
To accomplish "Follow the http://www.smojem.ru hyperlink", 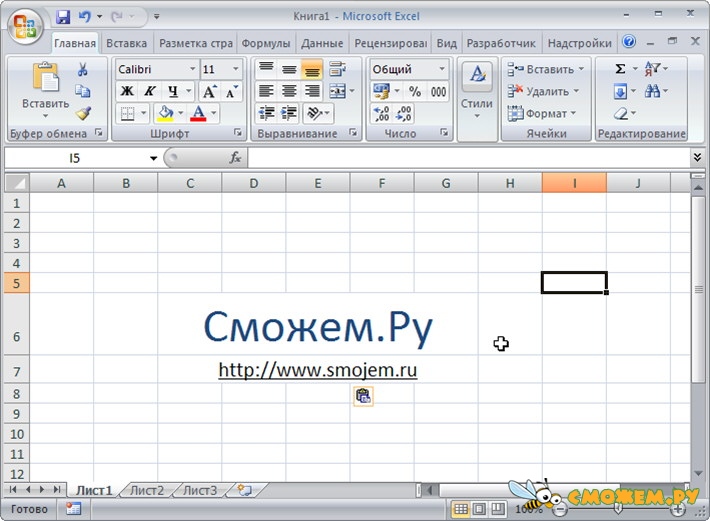I will tap(317, 370).
